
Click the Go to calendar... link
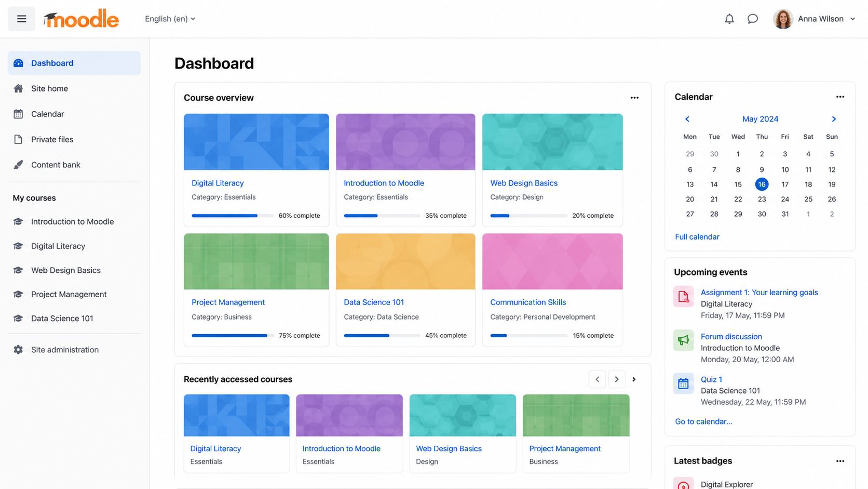pos(703,421)
